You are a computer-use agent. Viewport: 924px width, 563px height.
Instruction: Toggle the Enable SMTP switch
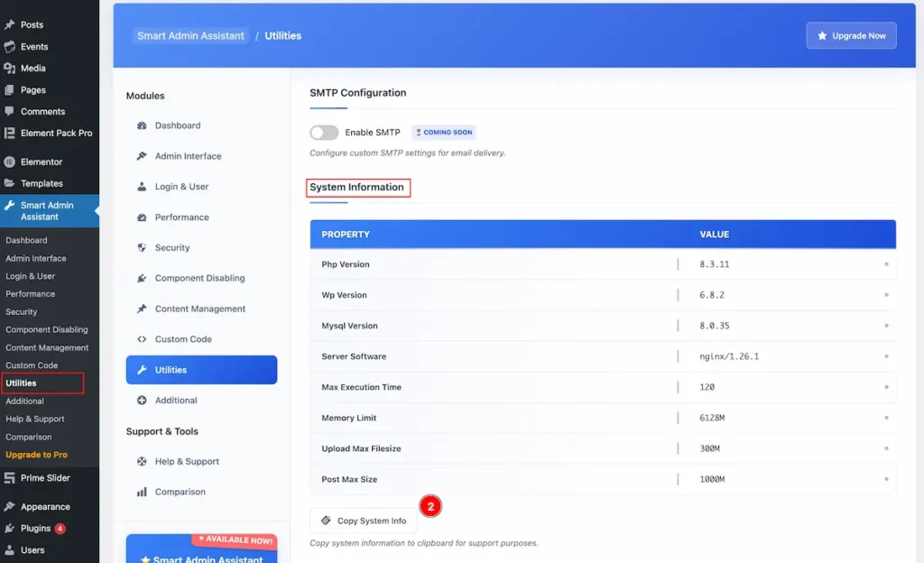click(324, 133)
